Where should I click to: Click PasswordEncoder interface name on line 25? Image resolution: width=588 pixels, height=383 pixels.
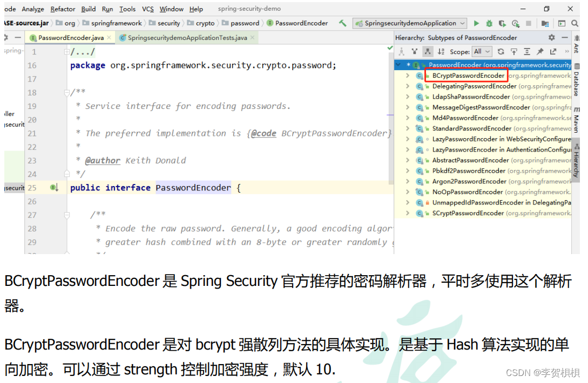pyautogui.click(x=193, y=188)
